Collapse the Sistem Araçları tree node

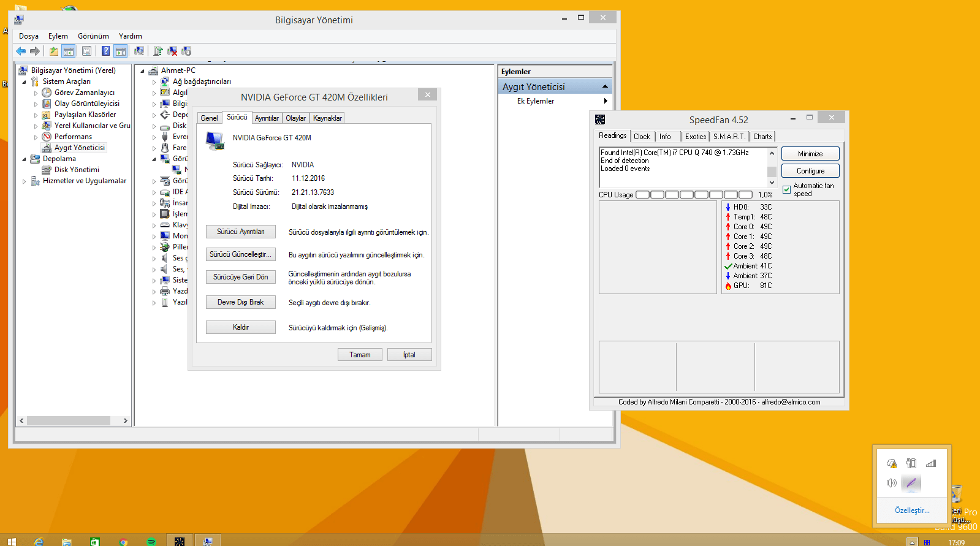[25, 82]
